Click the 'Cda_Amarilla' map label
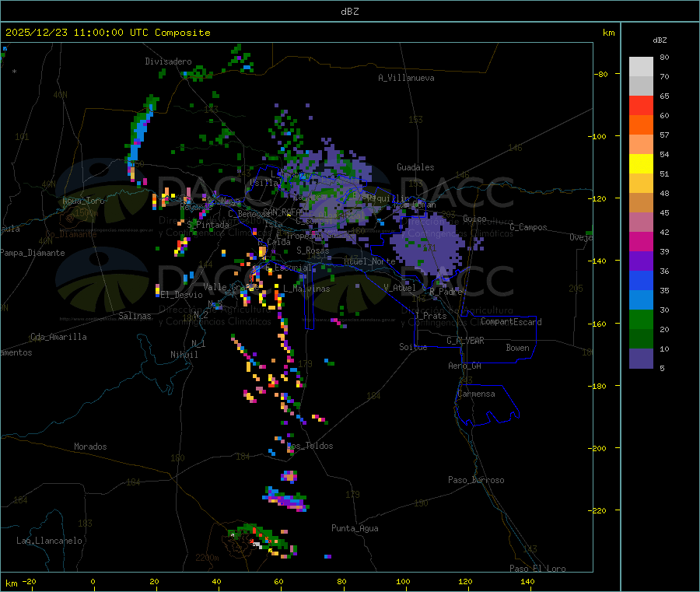This screenshot has height=592, width=700. 58,337
